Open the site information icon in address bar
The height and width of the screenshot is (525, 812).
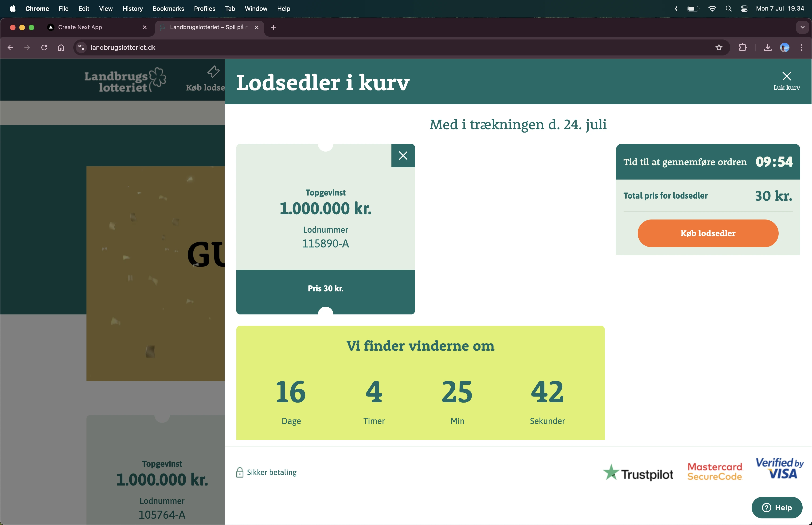[81, 47]
